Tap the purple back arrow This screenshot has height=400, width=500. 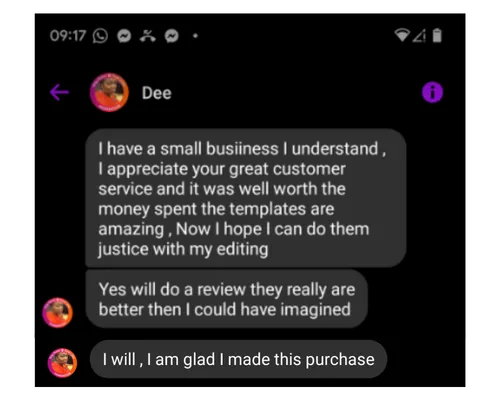point(59,92)
